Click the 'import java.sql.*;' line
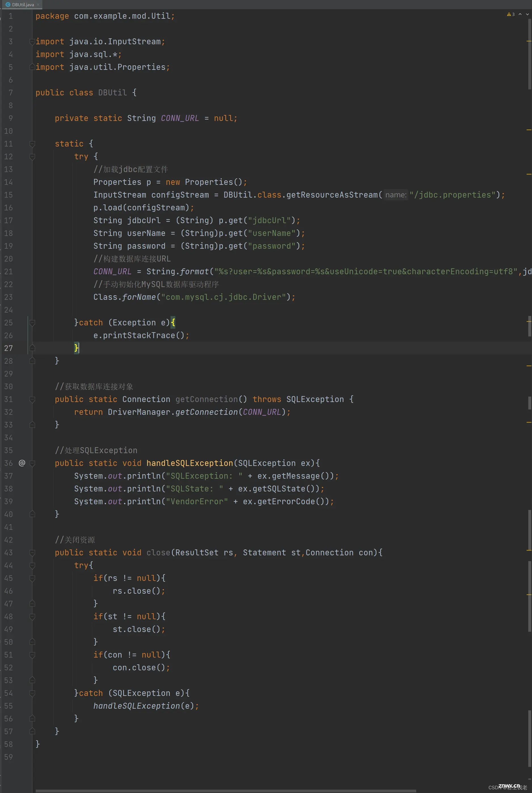532x793 pixels. 79,54
